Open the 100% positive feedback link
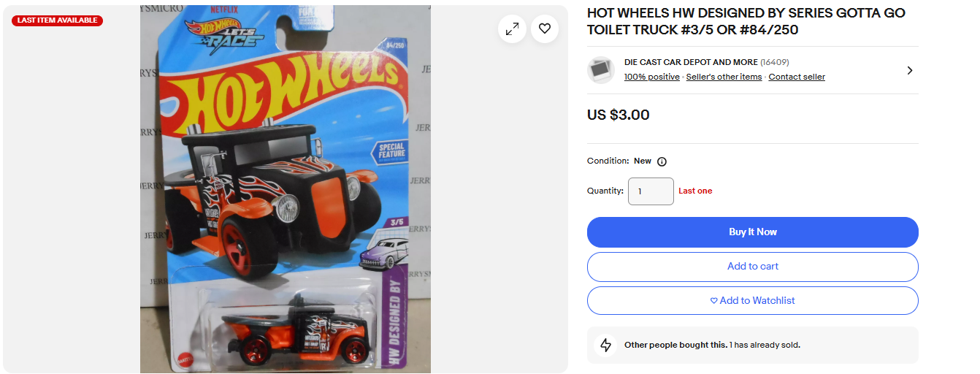Screen dimensions: 980x374 click(651, 77)
